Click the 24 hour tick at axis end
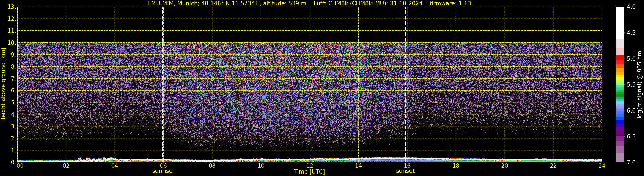The image size is (644, 176). point(602,166)
